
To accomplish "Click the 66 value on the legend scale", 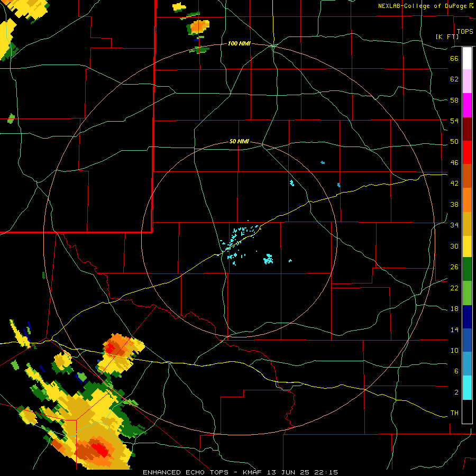I will click(454, 58).
